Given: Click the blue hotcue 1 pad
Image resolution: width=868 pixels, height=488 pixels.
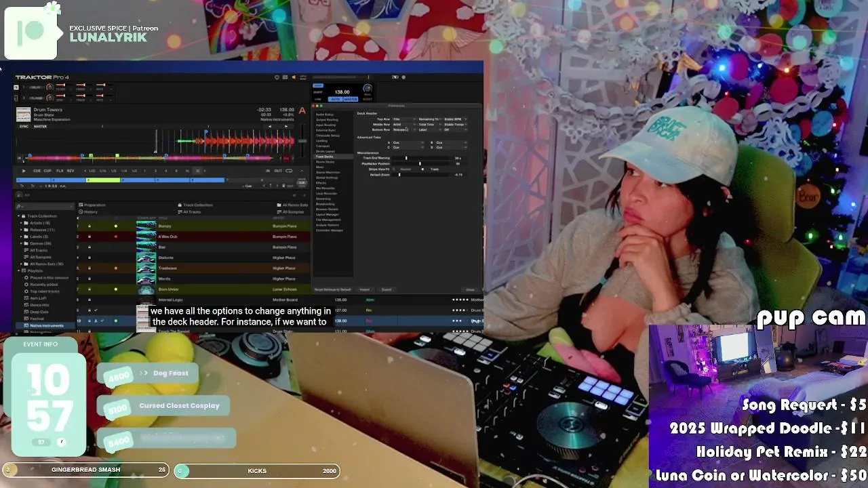Looking at the screenshot, I should coord(33,180).
